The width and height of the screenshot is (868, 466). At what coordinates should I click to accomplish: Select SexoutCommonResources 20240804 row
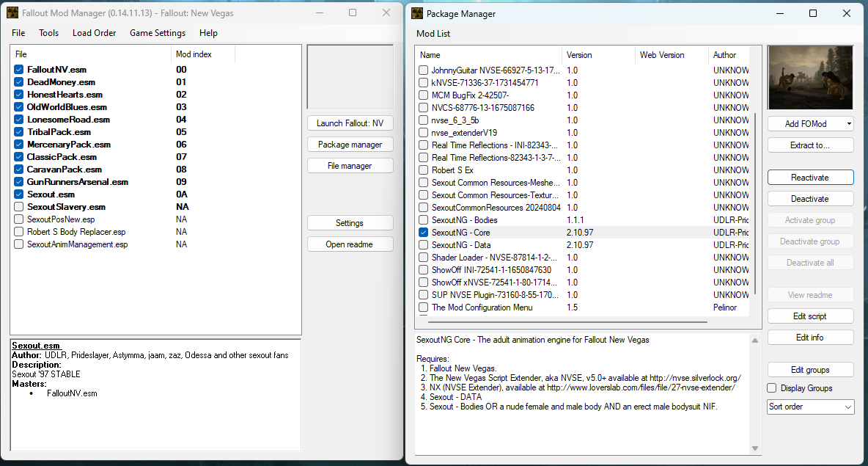click(582, 208)
